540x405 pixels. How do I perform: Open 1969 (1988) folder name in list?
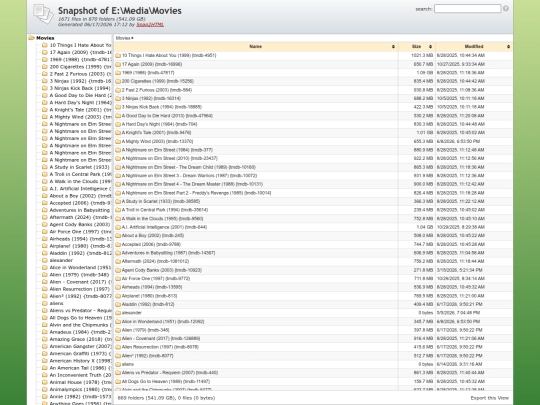click(x=148, y=73)
